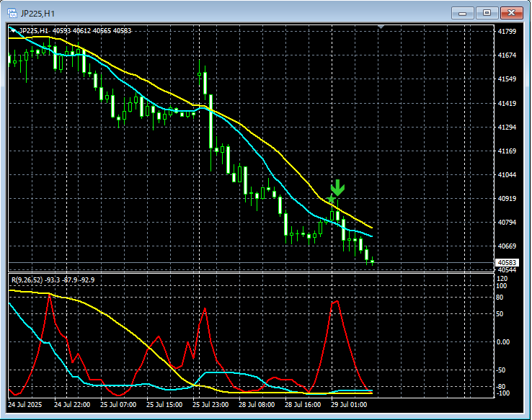This screenshot has width=532, height=420.
Task: Maximize the JP225,H1 chart window
Action: point(487,12)
